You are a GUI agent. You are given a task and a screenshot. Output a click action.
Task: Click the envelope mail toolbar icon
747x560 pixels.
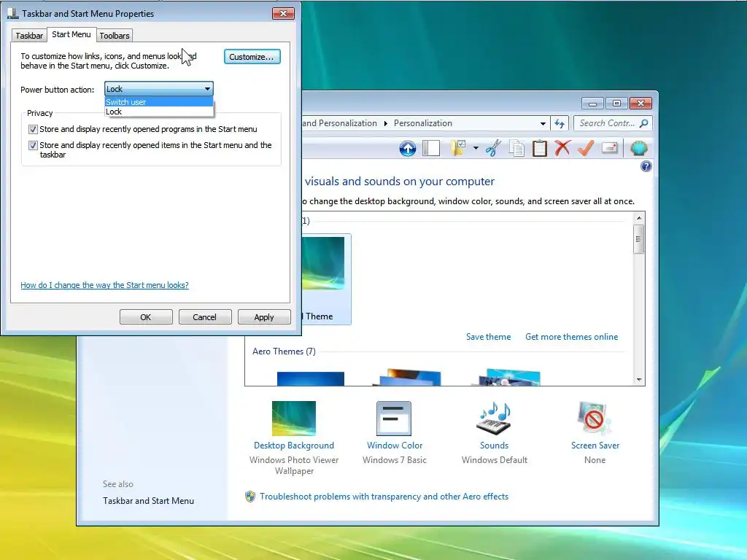(610, 148)
